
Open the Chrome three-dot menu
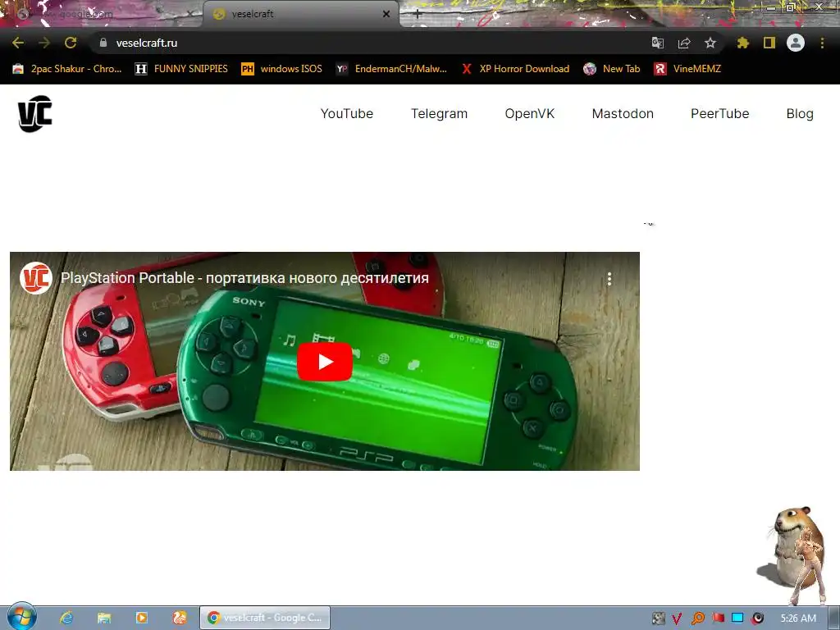click(x=822, y=43)
